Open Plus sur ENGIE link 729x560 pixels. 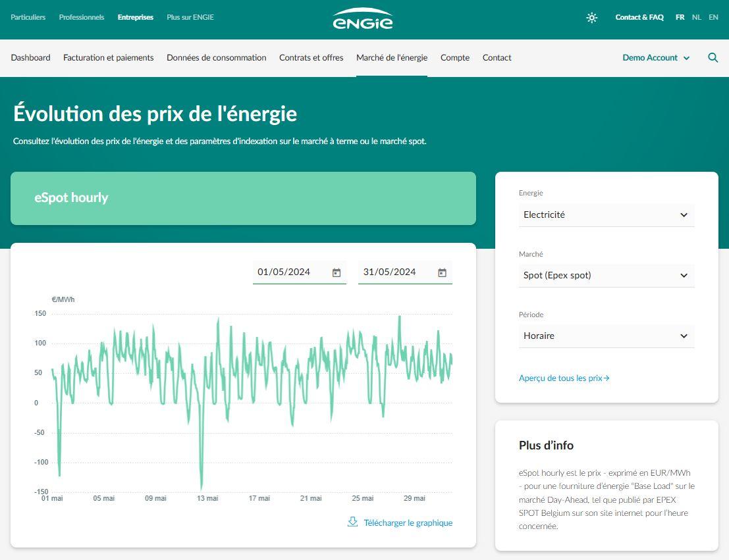pyautogui.click(x=190, y=17)
